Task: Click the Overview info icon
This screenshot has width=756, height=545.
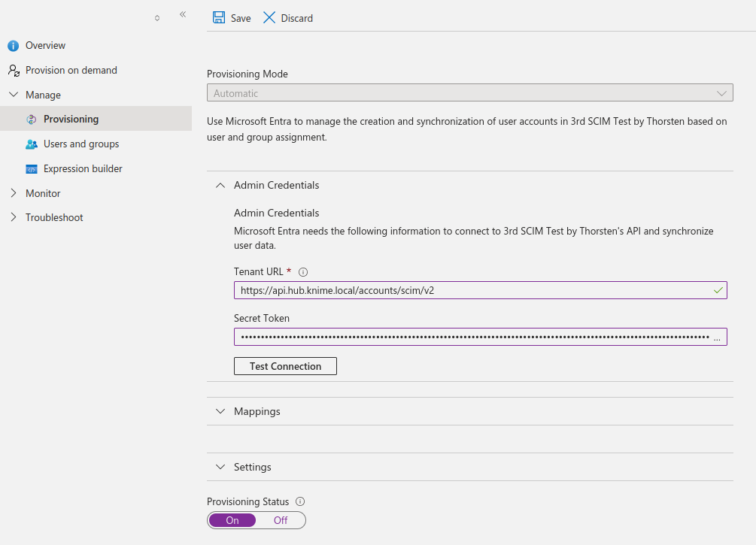Action: [14, 46]
